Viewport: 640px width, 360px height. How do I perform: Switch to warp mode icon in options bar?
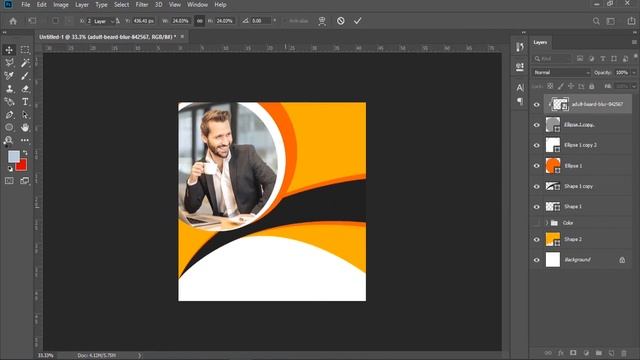(322, 21)
